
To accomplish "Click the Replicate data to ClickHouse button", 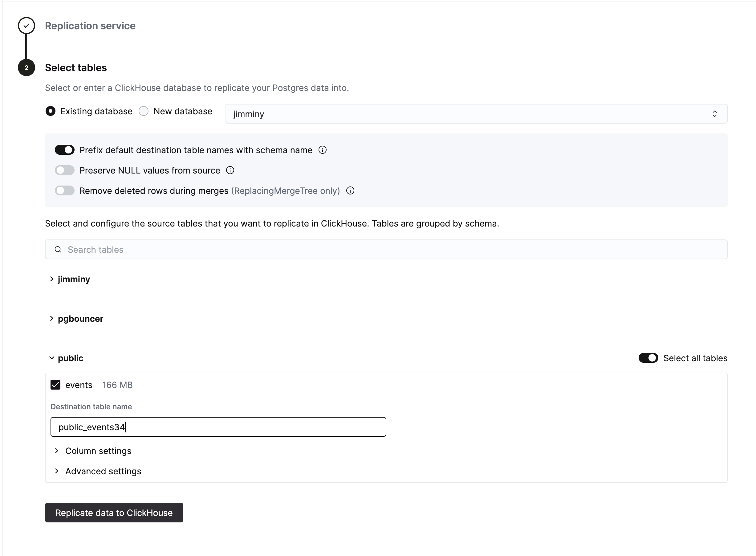I will pyautogui.click(x=114, y=513).
